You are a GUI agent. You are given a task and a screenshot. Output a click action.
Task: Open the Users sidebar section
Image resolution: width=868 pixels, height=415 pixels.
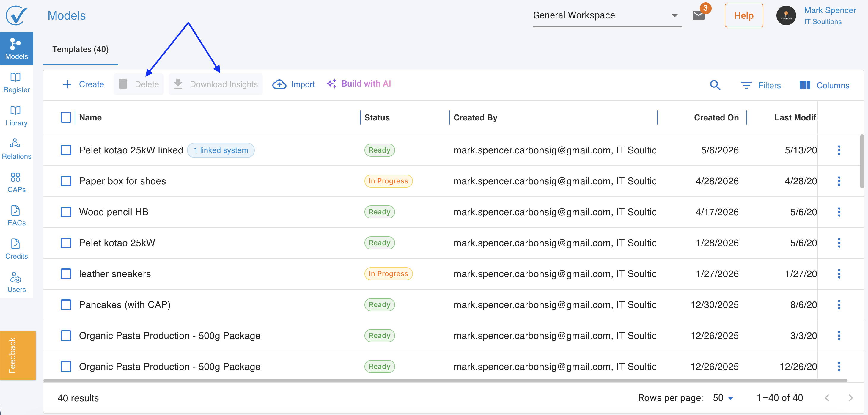pos(16,282)
